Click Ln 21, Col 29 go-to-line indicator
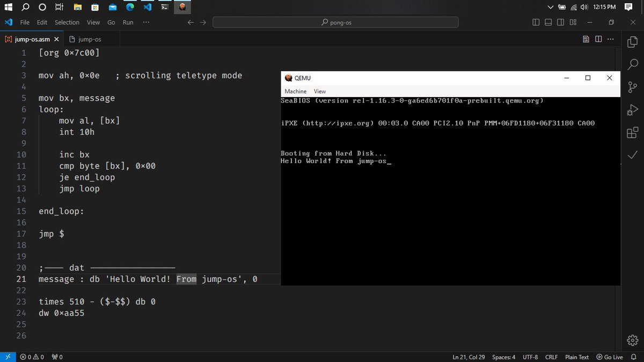 coord(469,357)
